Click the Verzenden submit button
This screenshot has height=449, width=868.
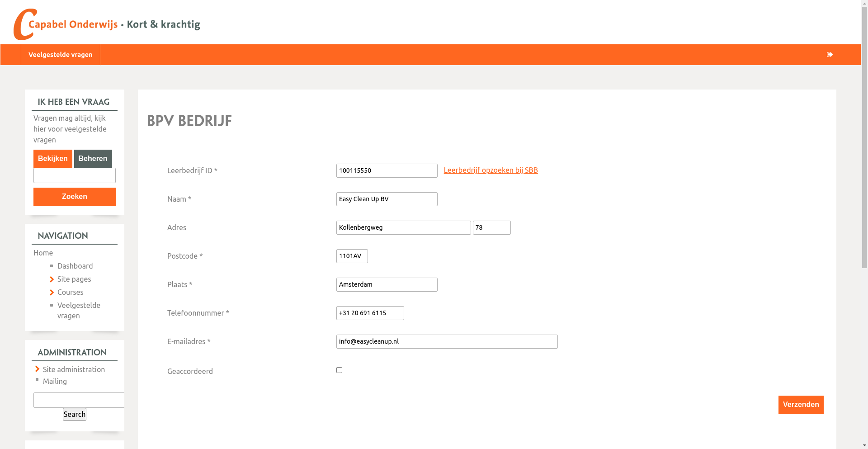[801, 405]
